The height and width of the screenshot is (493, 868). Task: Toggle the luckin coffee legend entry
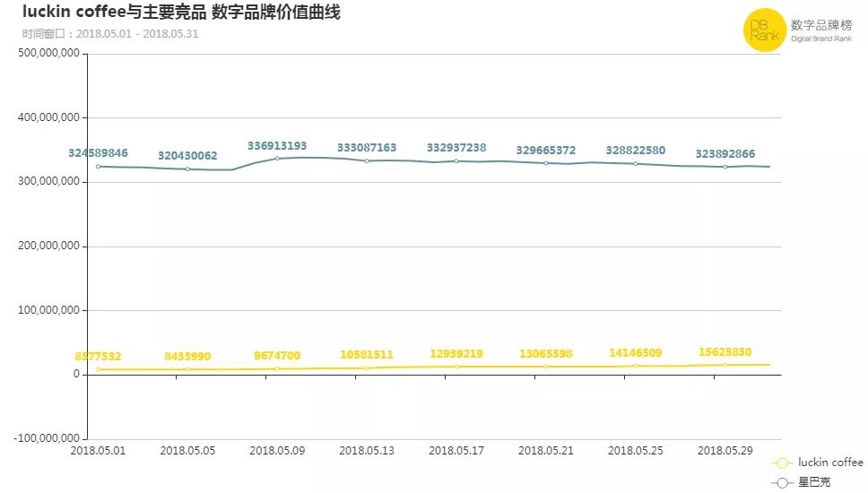click(817, 463)
